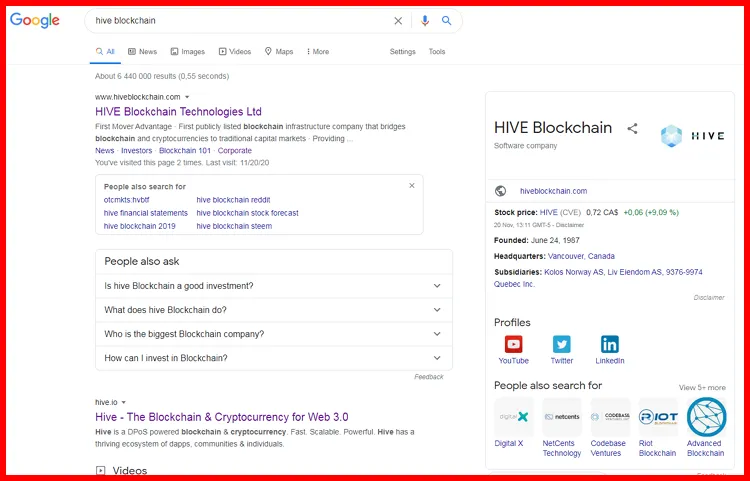Open the More search options menu
The width and height of the screenshot is (750, 481).
(318, 52)
